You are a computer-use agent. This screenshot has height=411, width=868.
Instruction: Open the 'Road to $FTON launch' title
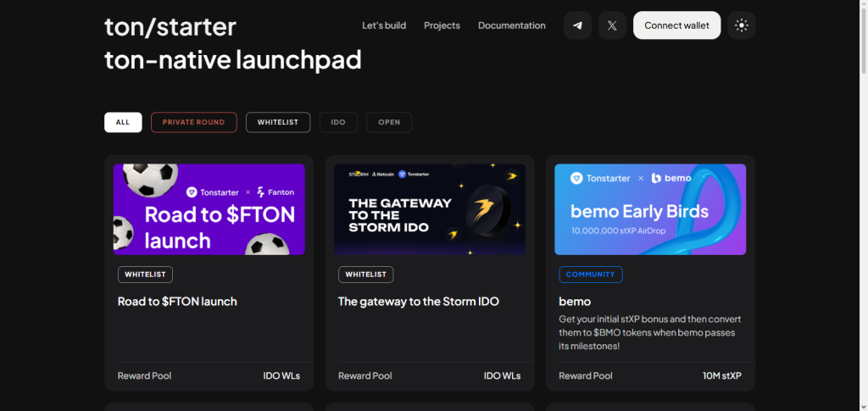point(177,302)
